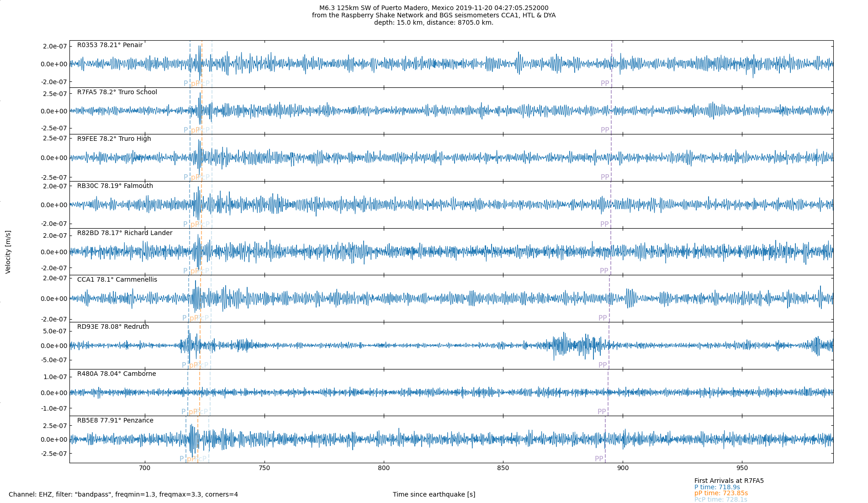Click the "5.0e-07" y-tick in the Redruth panel
This screenshot has height=503, width=868.
[55, 331]
